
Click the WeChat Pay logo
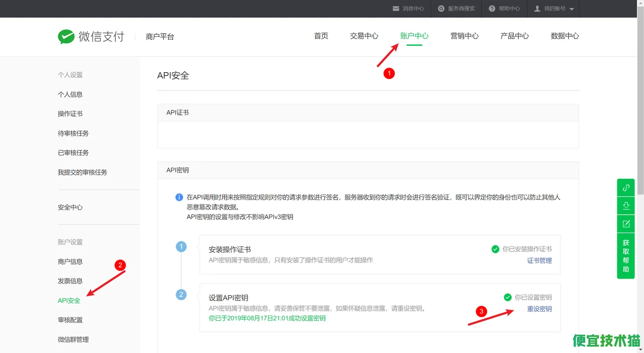(x=91, y=36)
